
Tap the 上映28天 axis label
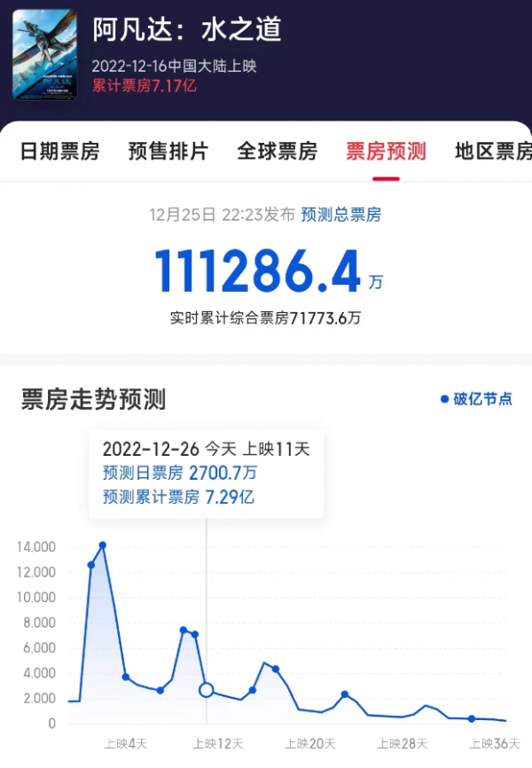403,744
